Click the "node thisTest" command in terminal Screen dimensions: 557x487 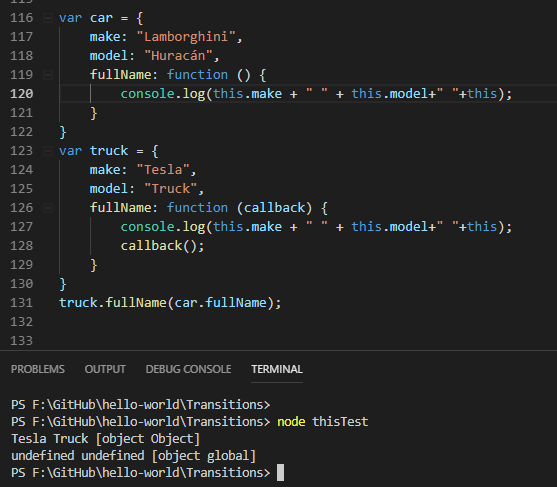point(323,422)
